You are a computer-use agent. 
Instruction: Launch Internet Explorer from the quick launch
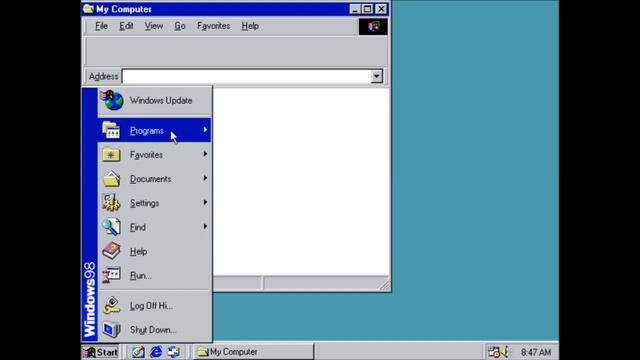tap(156, 352)
